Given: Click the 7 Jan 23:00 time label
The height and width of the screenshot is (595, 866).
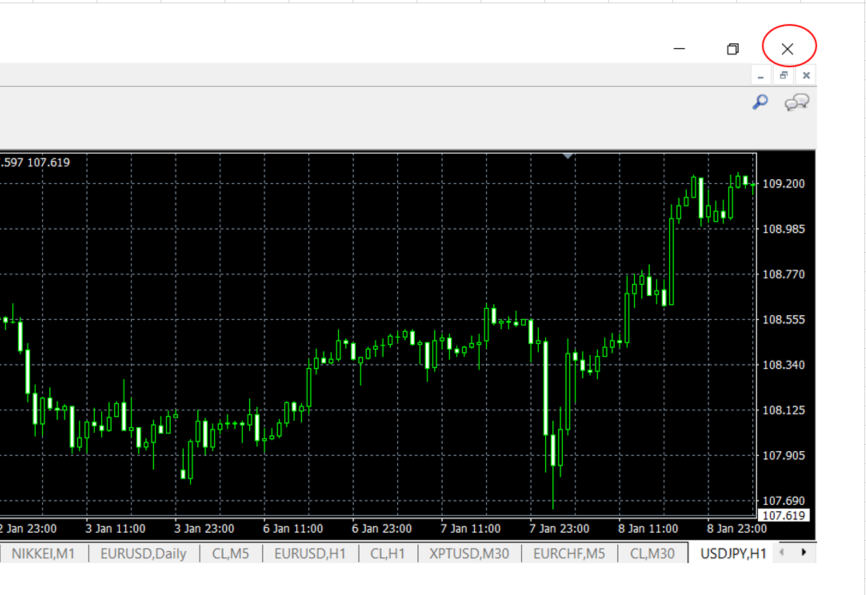Looking at the screenshot, I should click(559, 529).
